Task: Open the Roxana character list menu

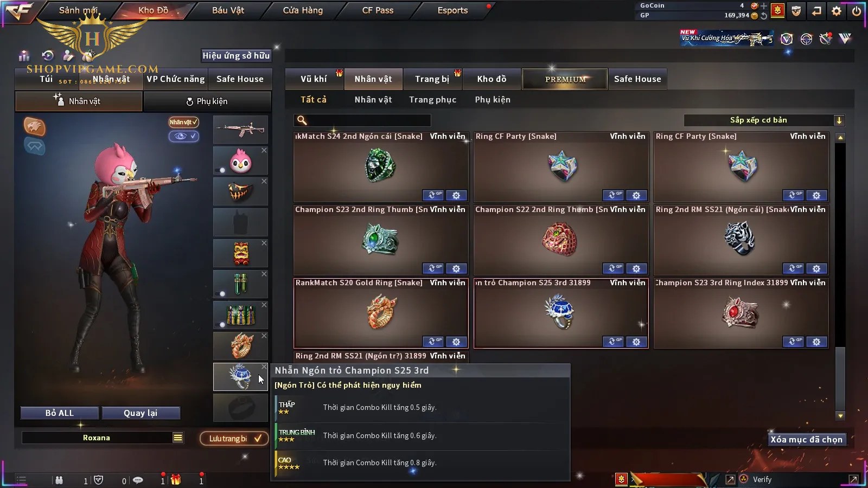Action: tap(178, 438)
